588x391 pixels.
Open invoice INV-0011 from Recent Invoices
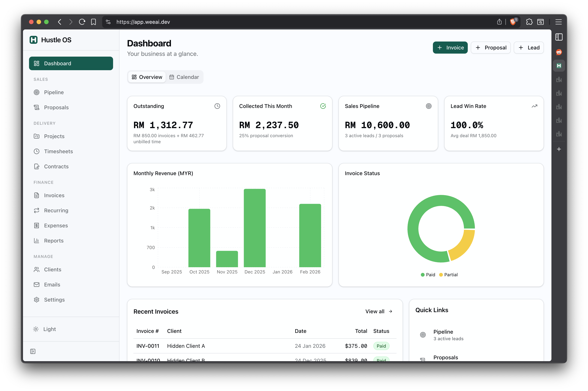point(148,346)
